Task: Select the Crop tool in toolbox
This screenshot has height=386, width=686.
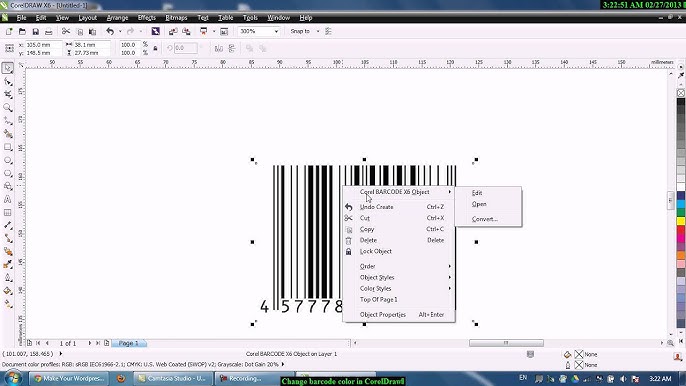Action: pyautogui.click(x=7, y=95)
